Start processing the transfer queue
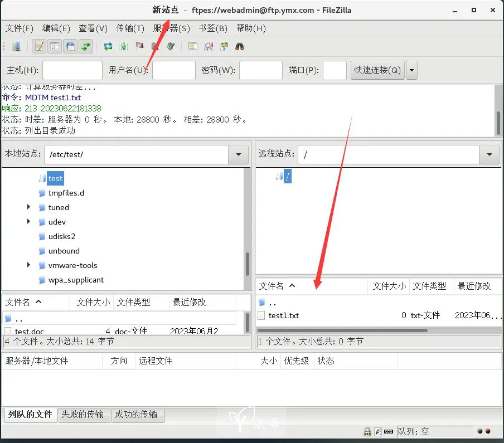504x443 pixels. click(124, 47)
